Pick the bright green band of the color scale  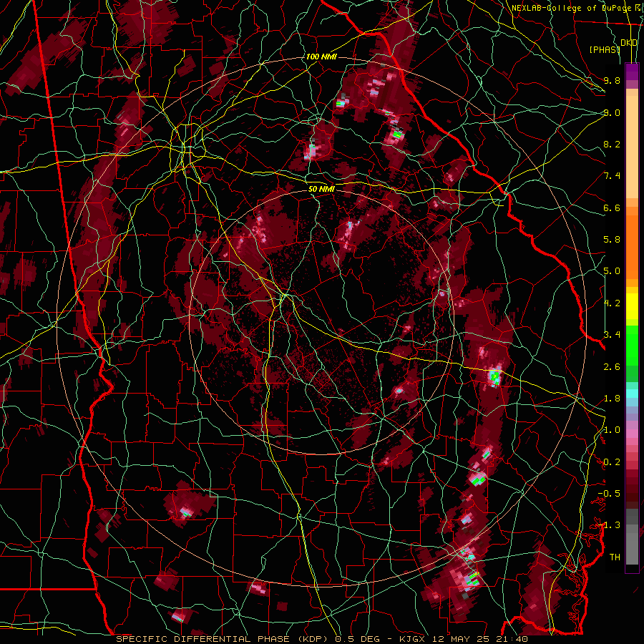click(632, 345)
